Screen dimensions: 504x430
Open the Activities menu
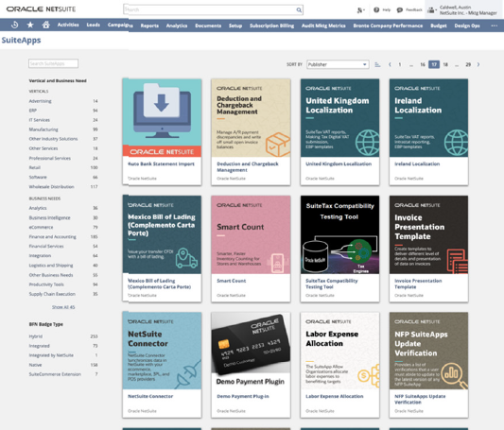point(68,25)
